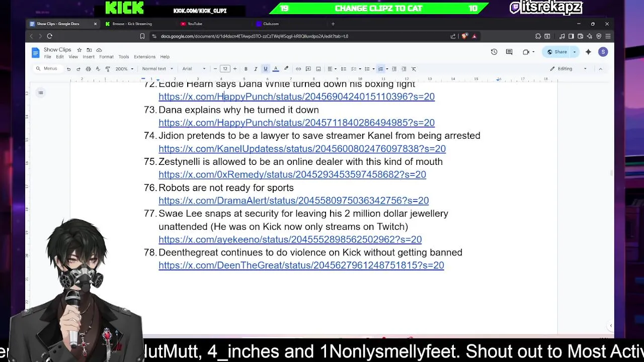Toggle underline formatting

pos(266,69)
